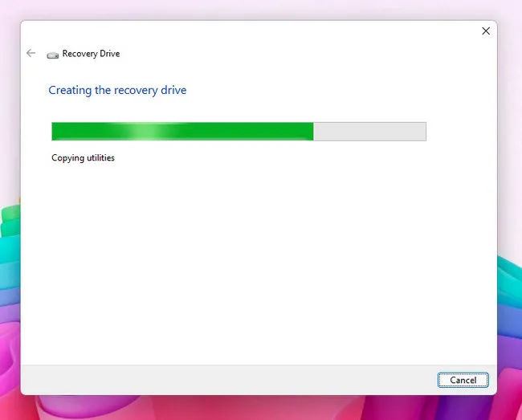Click the far right end of the progress bar
522x420 pixels.
pyautogui.click(x=422, y=132)
